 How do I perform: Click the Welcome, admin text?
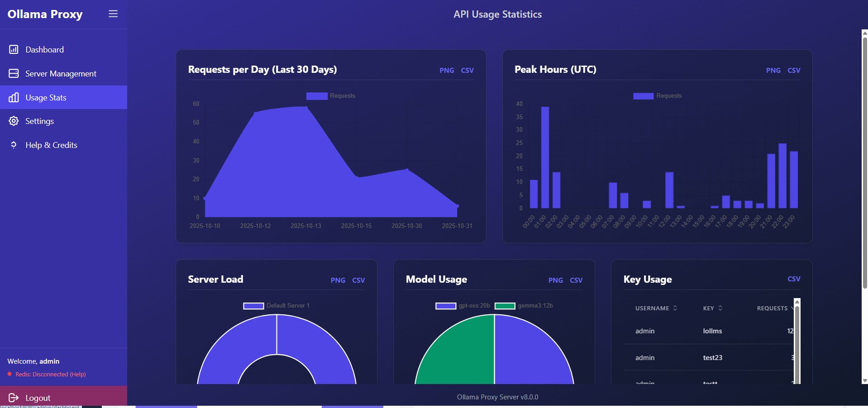[33, 361]
